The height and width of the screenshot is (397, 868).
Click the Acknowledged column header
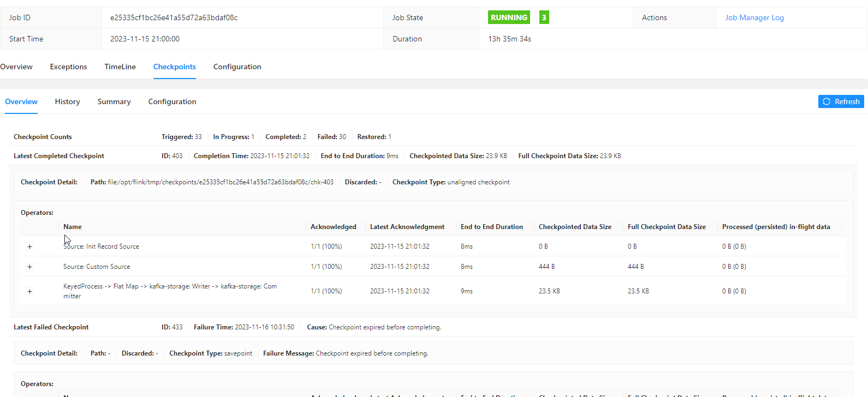pos(333,227)
